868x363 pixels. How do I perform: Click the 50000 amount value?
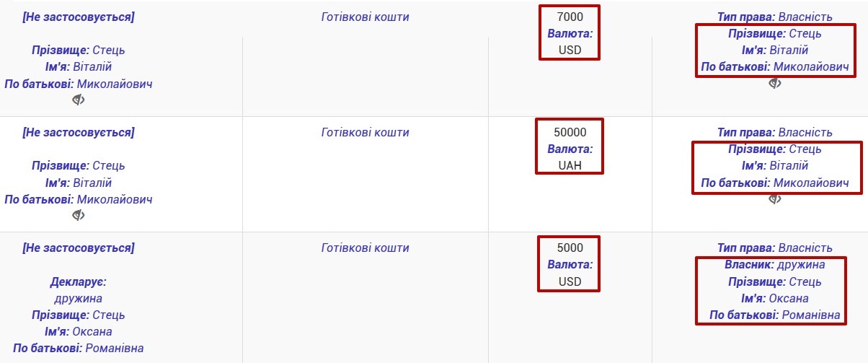(x=570, y=132)
